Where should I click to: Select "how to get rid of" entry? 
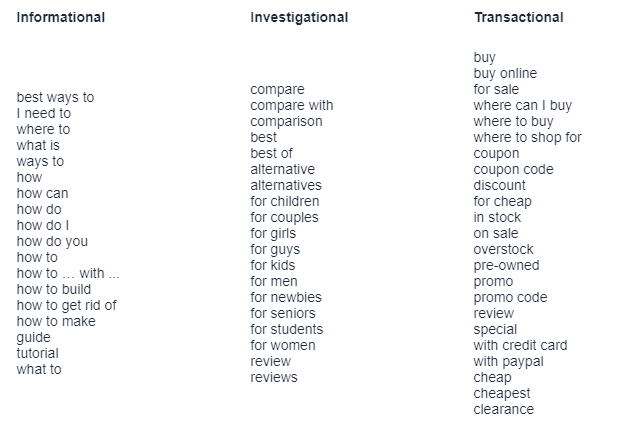(x=66, y=305)
